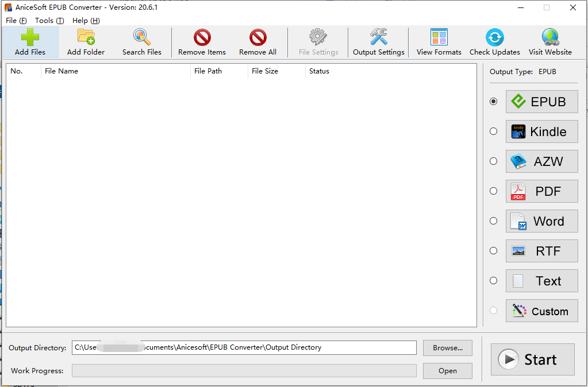Click the Add Files green plus icon
This screenshot has height=387, width=588.
point(30,37)
